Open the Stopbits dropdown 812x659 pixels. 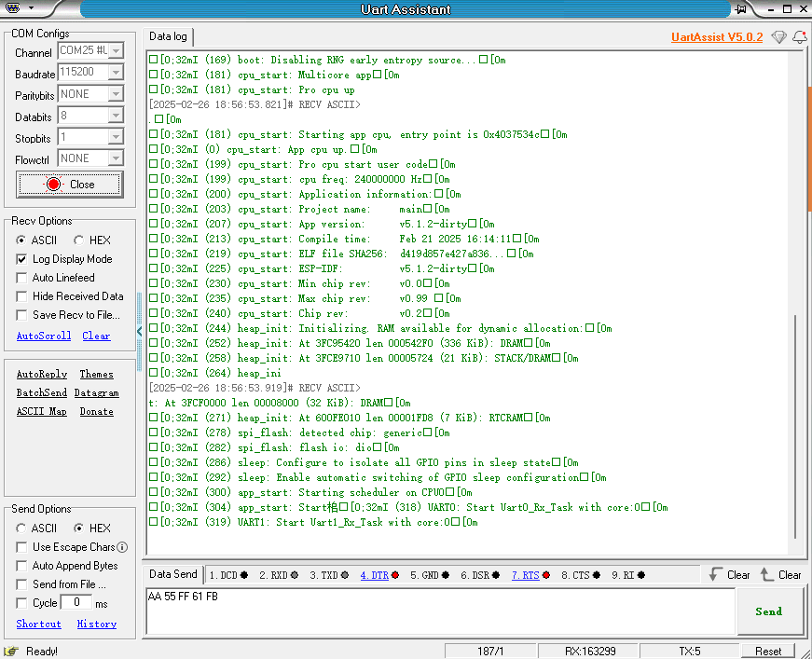click(116, 137)
